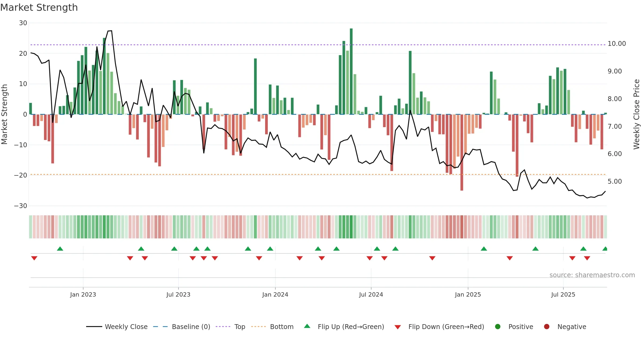Toggle the Flip Down (Green→Red) legend label

[x=446, y=327]
